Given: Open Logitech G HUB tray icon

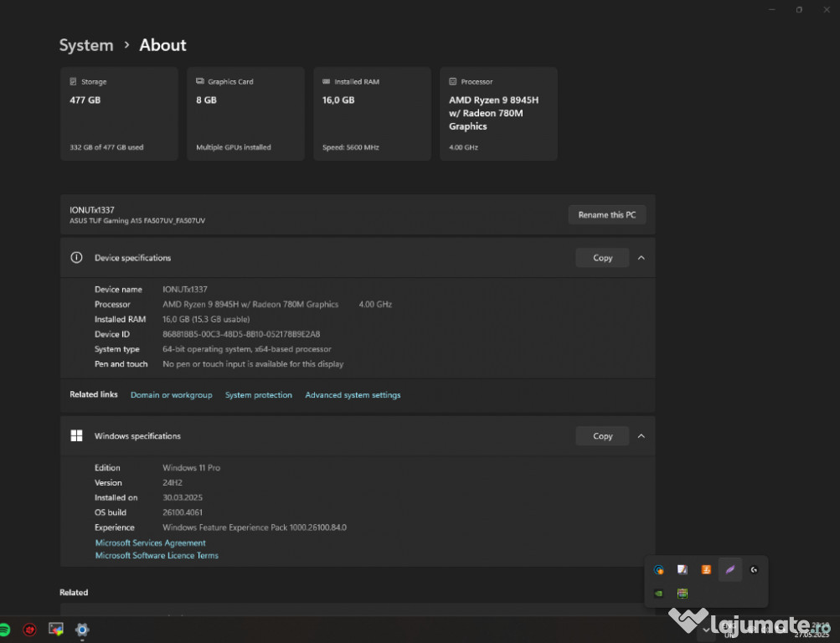Looking at the screenshot, I should click(x=754, y=569).
